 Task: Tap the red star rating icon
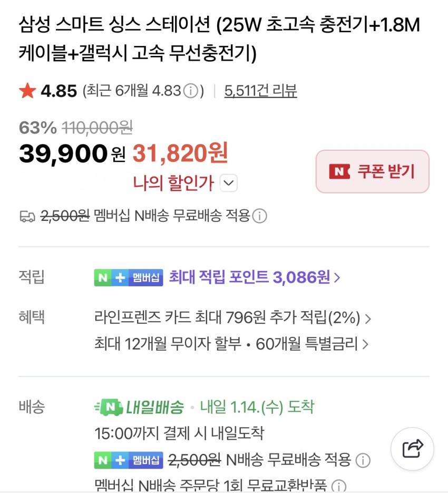[x=27, y=91]
